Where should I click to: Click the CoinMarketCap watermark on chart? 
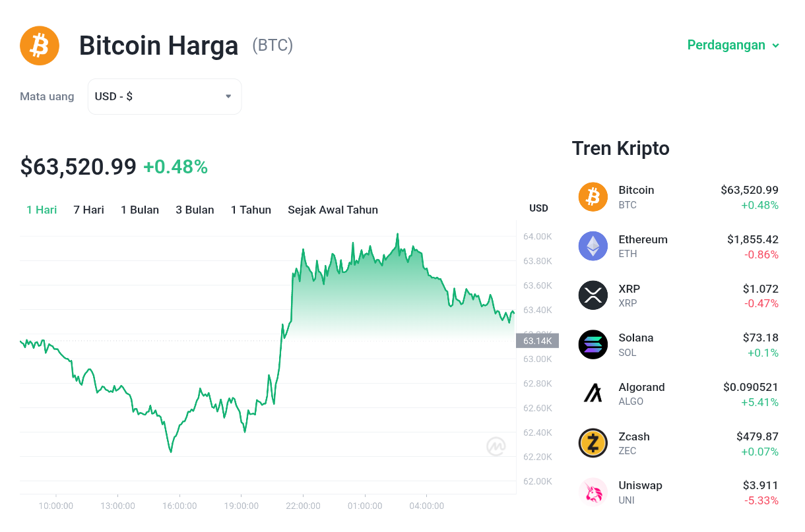coord(496,446)
